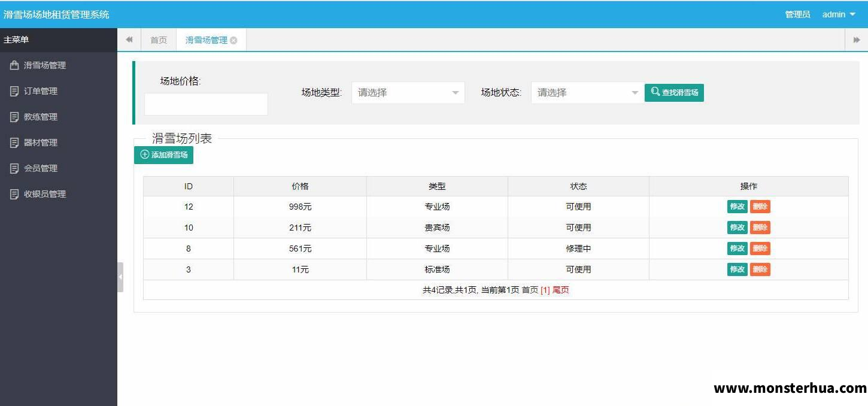
Task: Click the 类型 column header
Action: pos(437,186)
